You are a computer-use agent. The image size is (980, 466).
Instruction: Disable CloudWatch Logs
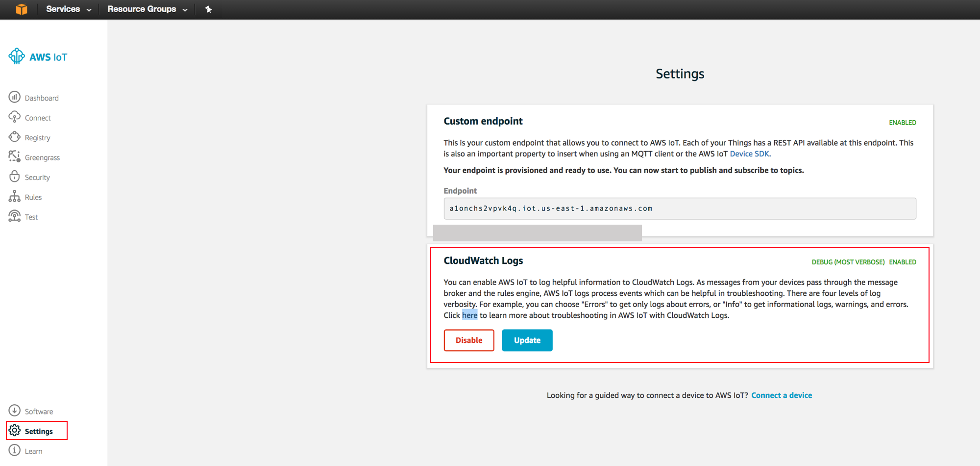(x=468, y=340)
